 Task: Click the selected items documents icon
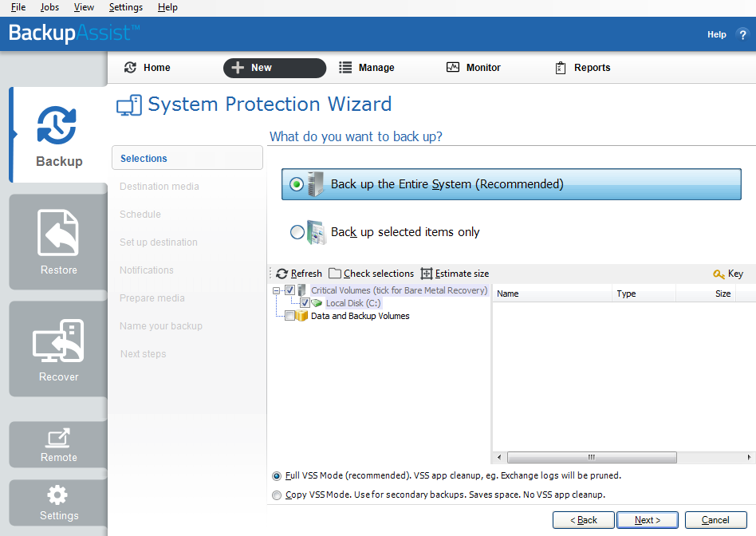[317, 232]
